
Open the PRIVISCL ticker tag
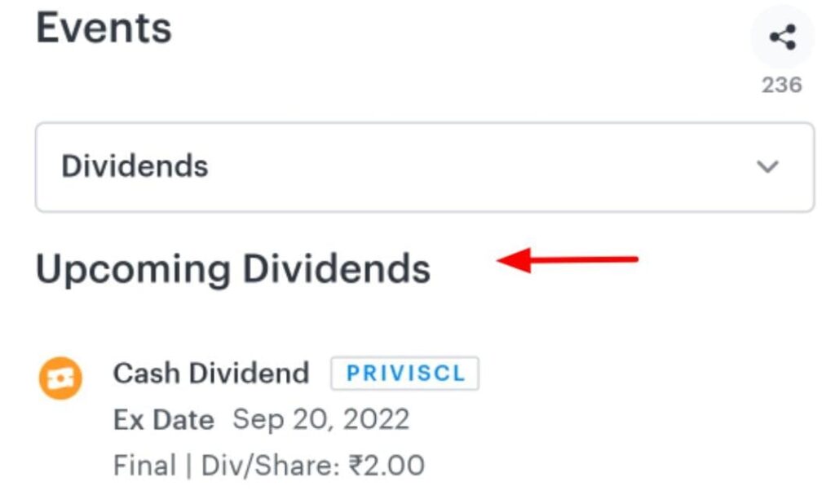tap(404, 373)
